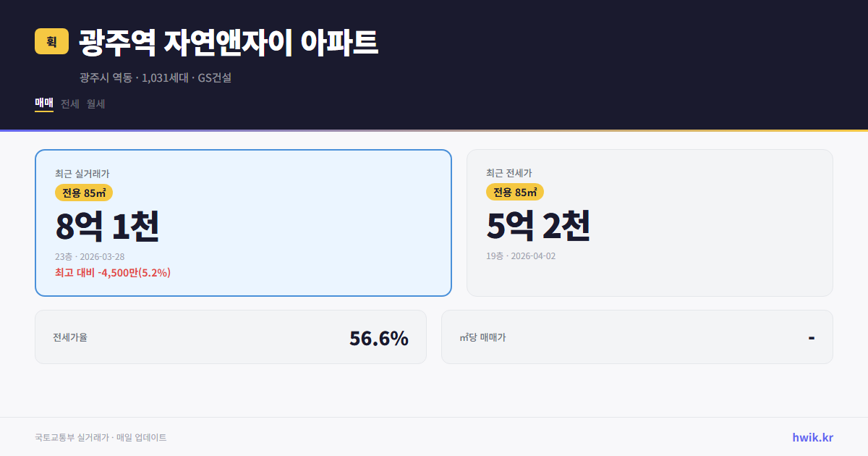Viewport: 868px width, 456px height.
Task: Toggle the 매매 price view
Action: 43,104
